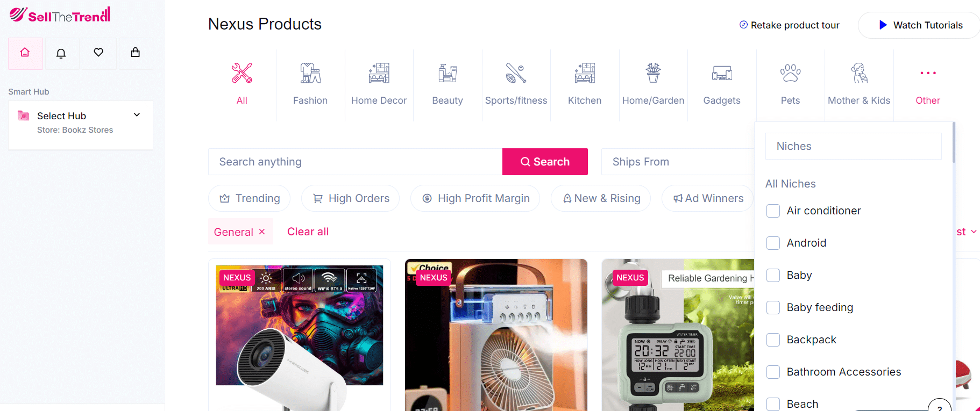The width and height of the screenshot is (980, 411).
Task: Expand the Select Hub store dropdown
Action: (x=137, y=115)
